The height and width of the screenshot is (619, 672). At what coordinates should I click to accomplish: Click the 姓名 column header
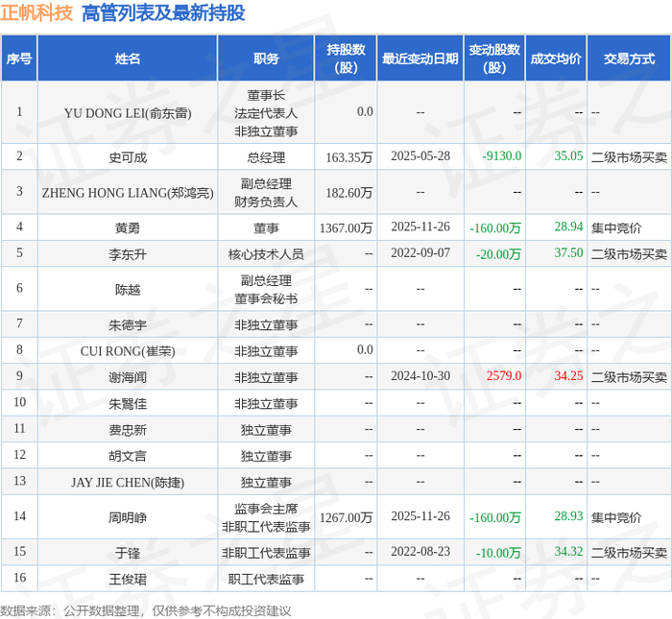click(x=128, y=59)
